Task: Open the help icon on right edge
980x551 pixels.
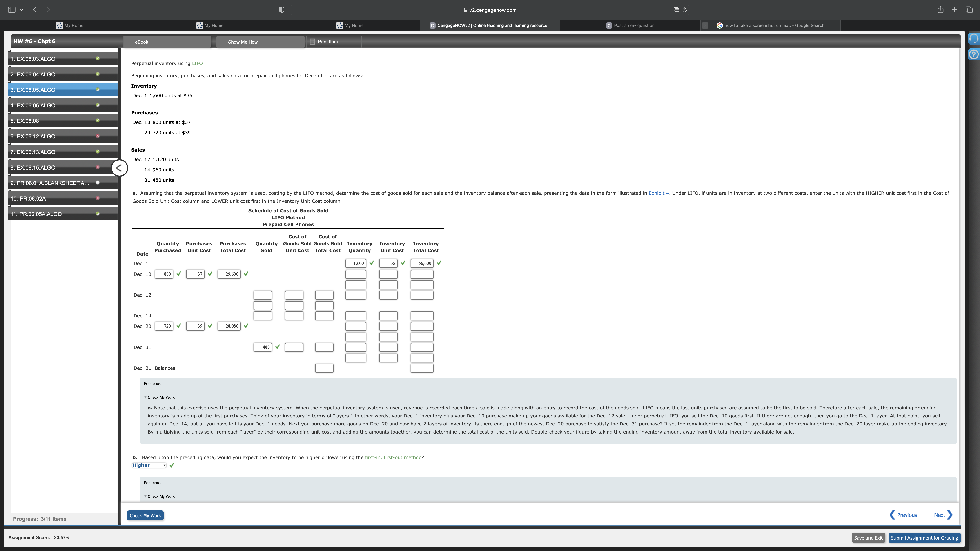Action: pos(974,54)
